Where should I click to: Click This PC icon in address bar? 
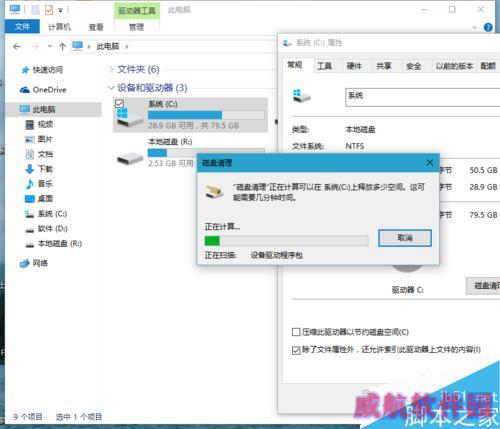coord(77,46)
